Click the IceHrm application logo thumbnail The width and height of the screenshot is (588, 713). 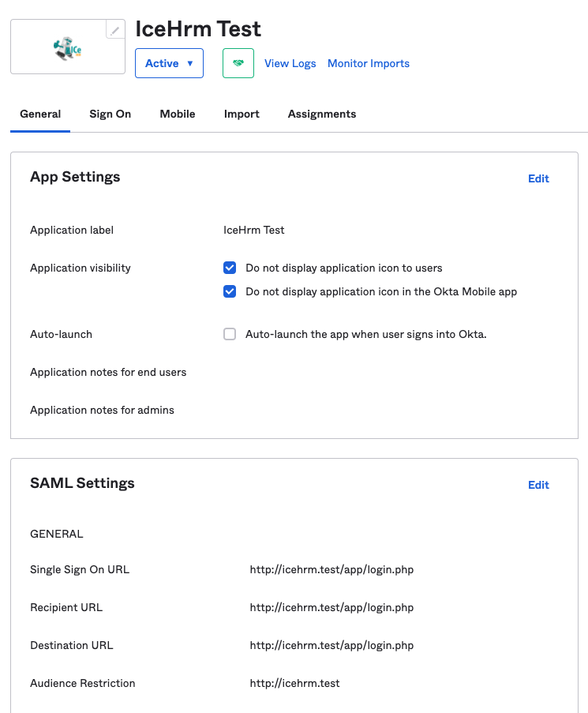point(67,47)
